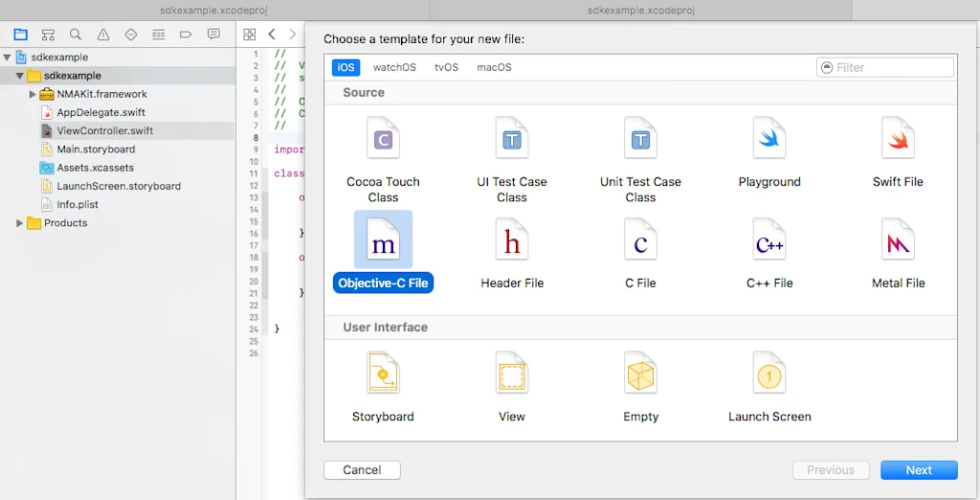
Task: Select the Playground template
Action: (769, 152)
